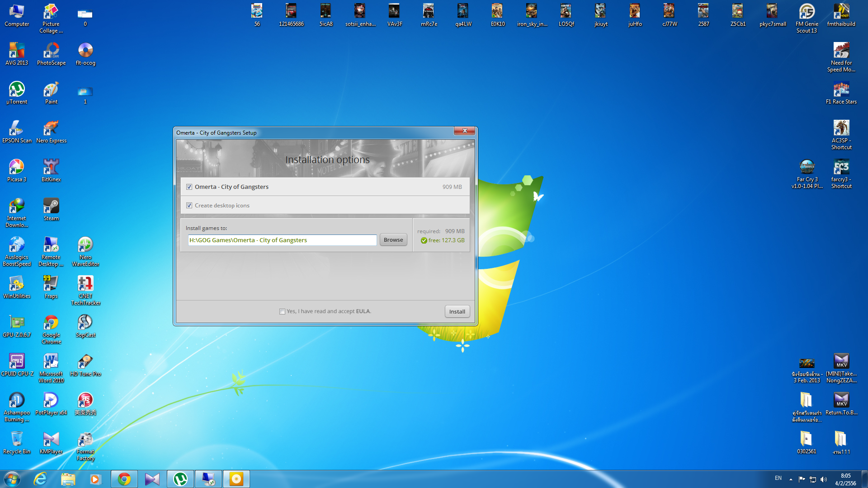Click the install path text field
The image size is (868, 488).
pyautogui.click(x=282, y=240)
